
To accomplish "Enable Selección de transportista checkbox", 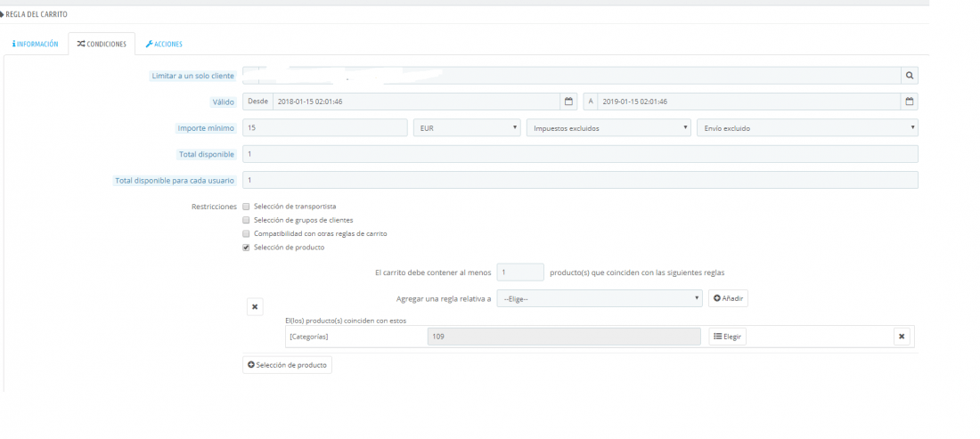I will point(246,206).
